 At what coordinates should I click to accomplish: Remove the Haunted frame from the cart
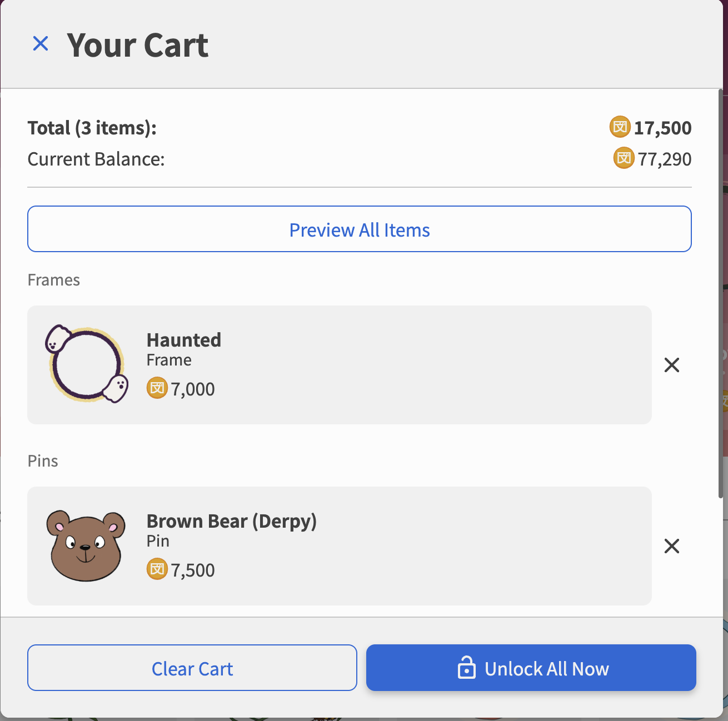[x=672, y=365]
